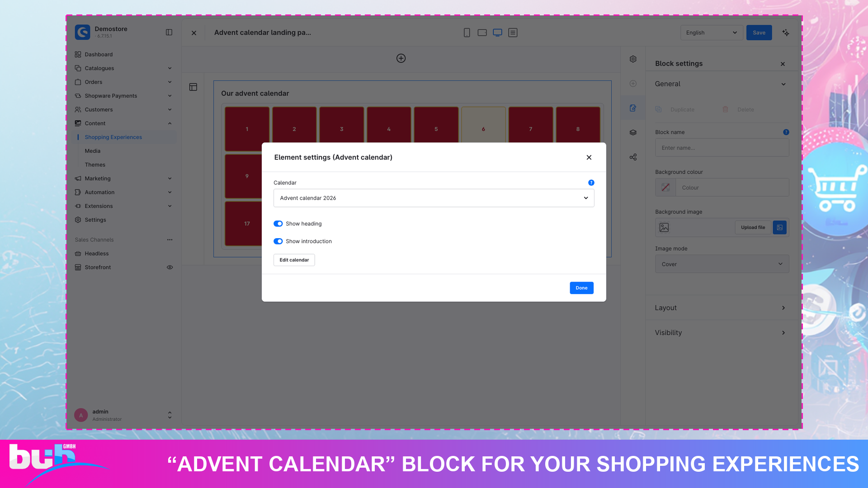
Task: Click Block name help icon
Action: (x=786, y=132)
